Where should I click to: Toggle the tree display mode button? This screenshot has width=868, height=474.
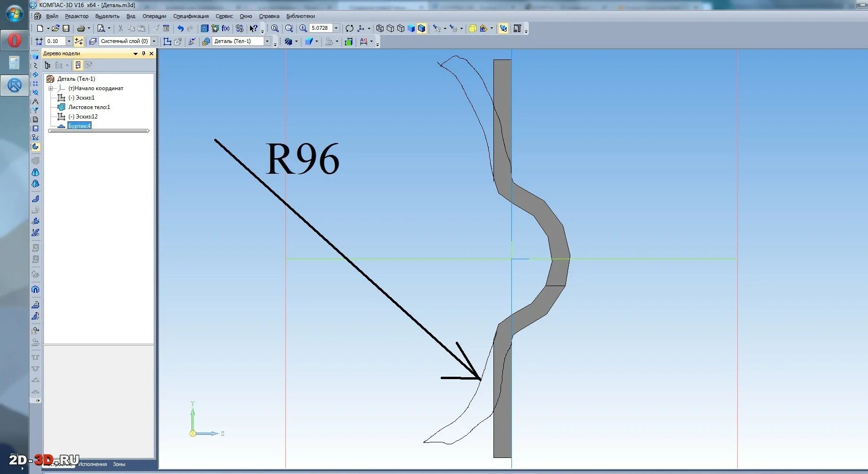78,65
